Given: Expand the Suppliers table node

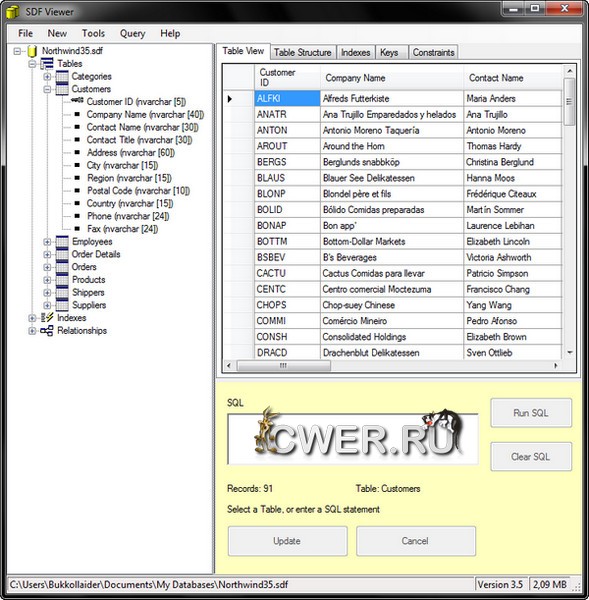Looking at the screenshot, I should [x=47, y=305].
